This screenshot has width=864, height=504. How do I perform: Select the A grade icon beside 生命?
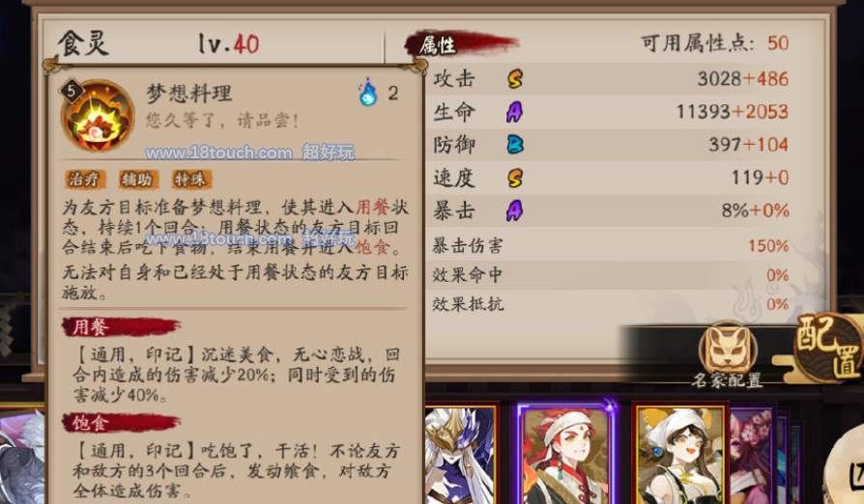[514, 112]
